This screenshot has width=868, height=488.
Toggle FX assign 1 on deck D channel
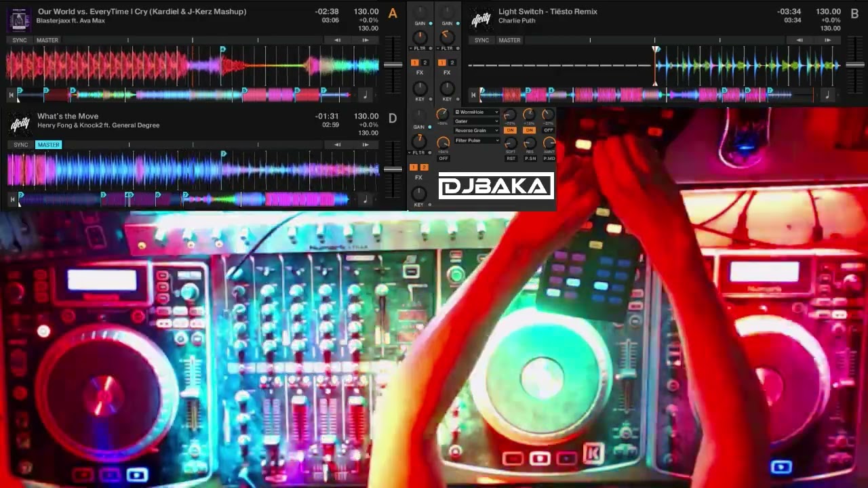pyautogui.click(x=414, y=167)
